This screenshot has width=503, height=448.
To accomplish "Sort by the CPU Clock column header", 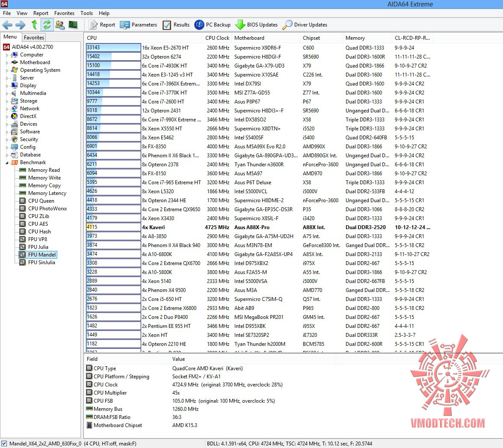I will (x=217, y=38).
